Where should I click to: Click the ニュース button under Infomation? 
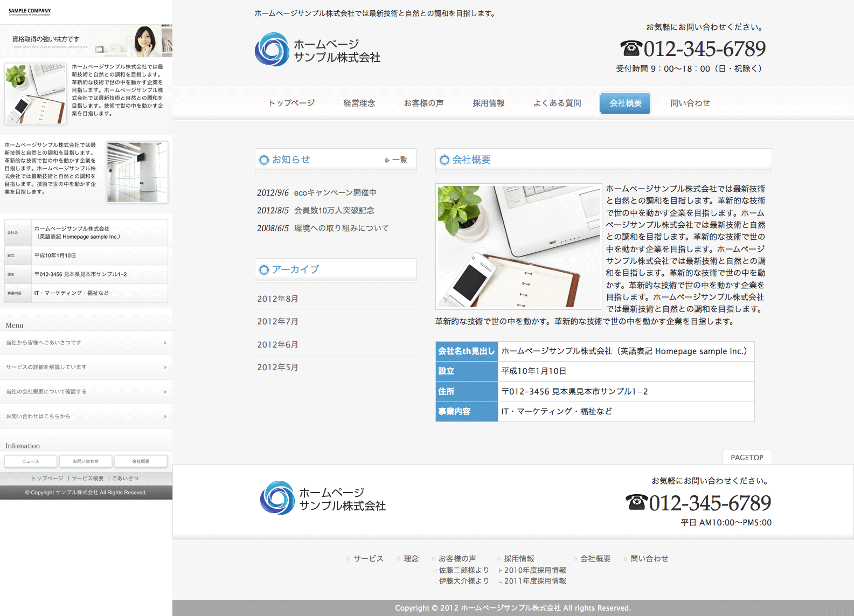pos(31,461)
